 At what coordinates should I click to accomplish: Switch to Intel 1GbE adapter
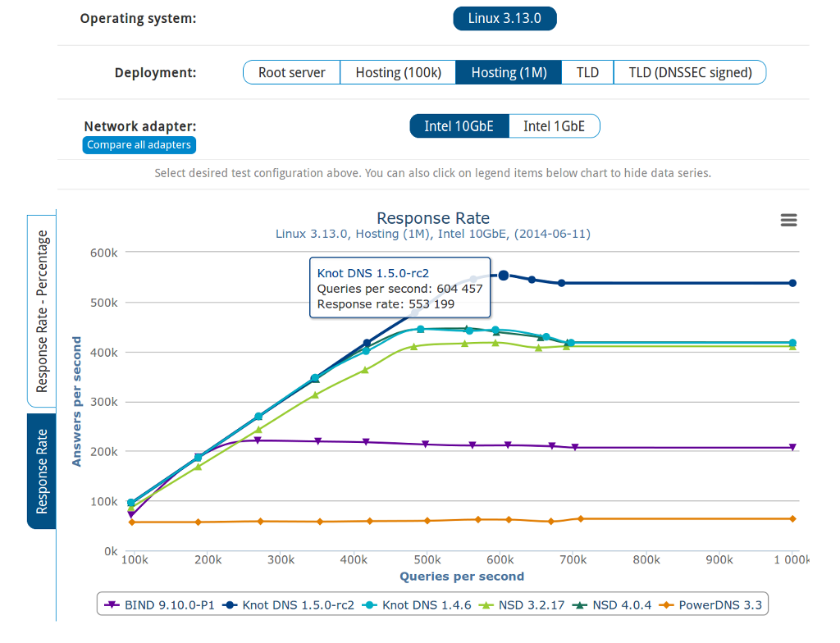point(554,125)
